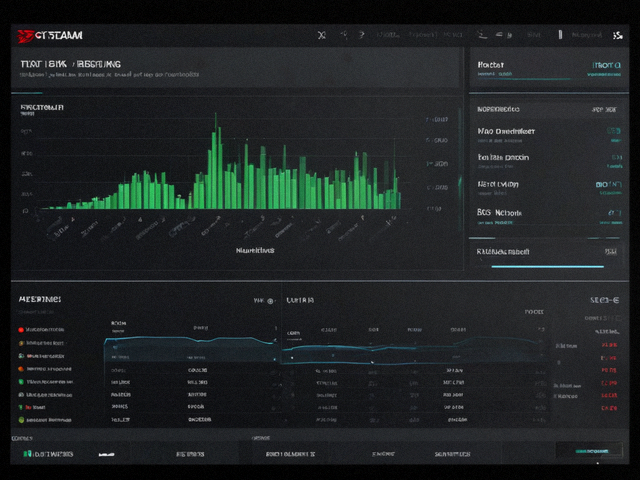The image size is (640, 480).
Task: Toggle the last green legend dot
Action: [21, 420]
